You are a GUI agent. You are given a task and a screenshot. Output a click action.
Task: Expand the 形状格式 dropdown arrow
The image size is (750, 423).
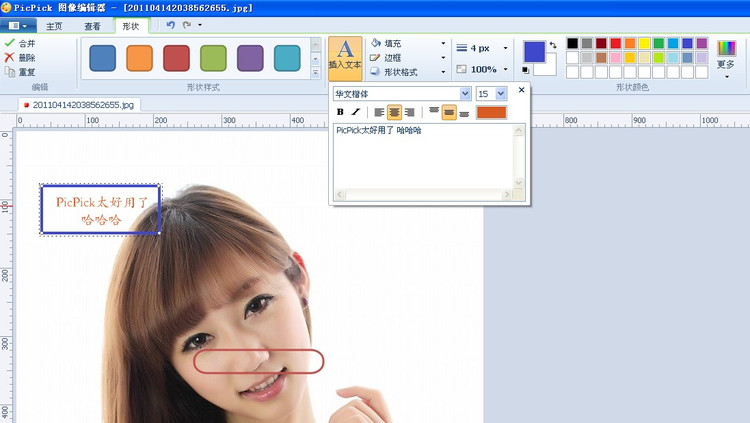[x=443, y=72]
